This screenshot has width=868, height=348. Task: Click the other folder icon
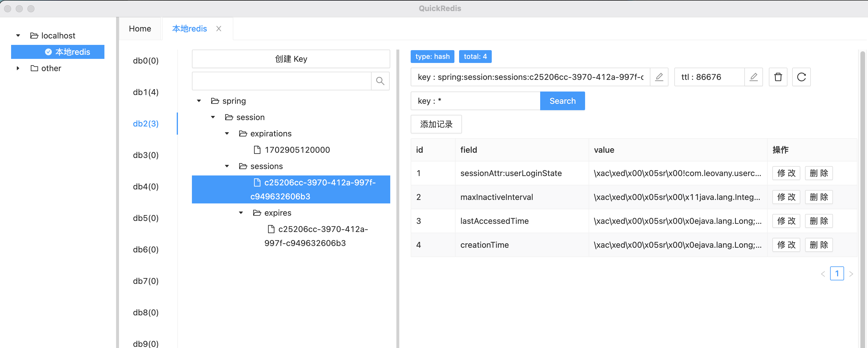pyautogui.click(x=34, y=68)
